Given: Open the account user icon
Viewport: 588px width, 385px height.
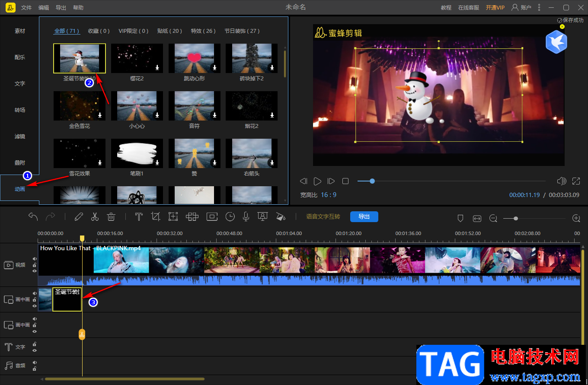Looking at the screenshot, I should point(515,7).
